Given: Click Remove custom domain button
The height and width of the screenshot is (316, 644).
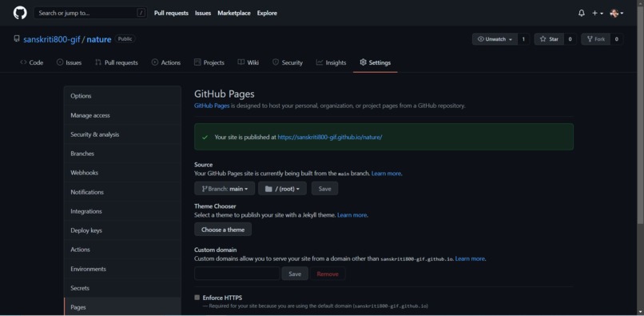Looking at the screenshot, I should (x=328, y=274).
